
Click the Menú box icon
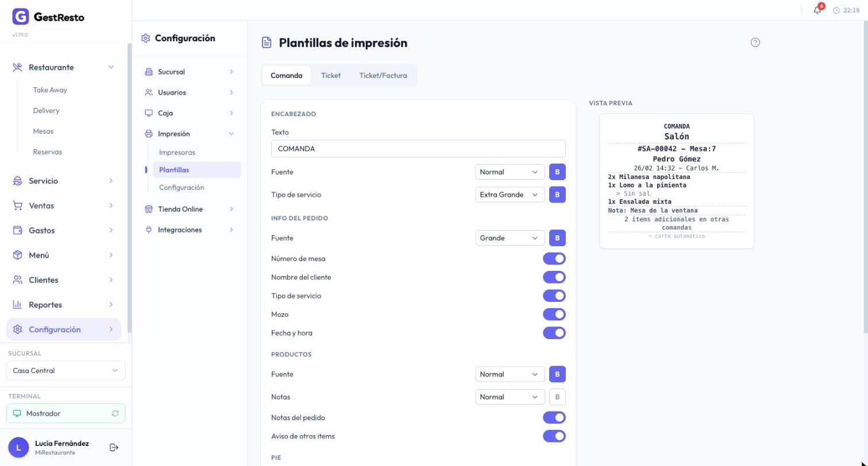(17, 255)
